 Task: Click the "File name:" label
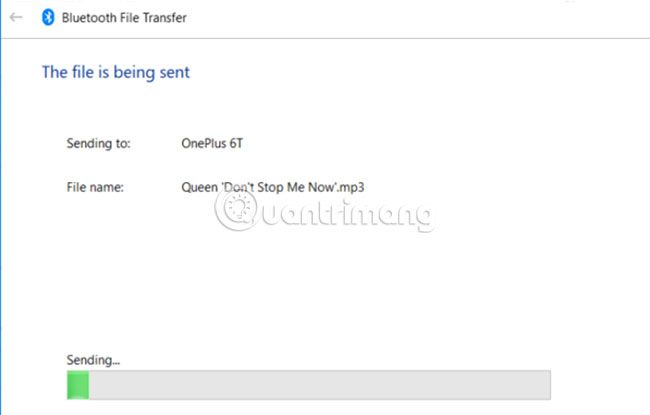tap(94, 186)
